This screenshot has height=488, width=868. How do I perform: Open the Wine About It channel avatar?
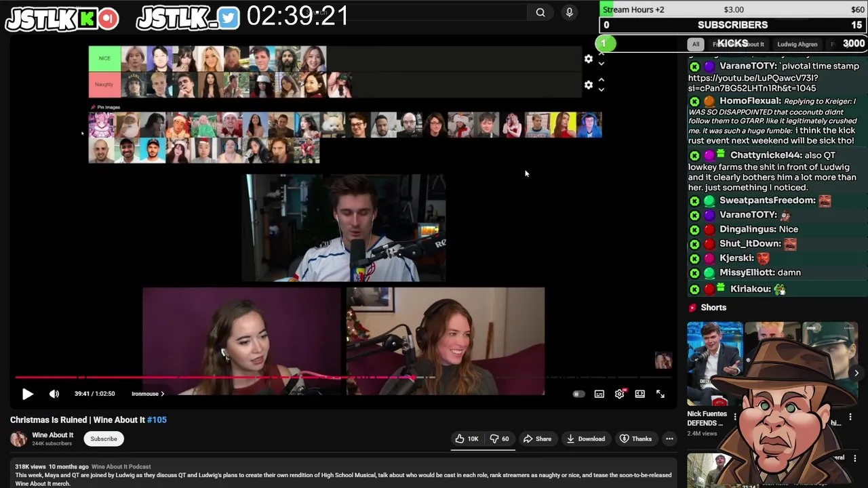coord(18,439)
